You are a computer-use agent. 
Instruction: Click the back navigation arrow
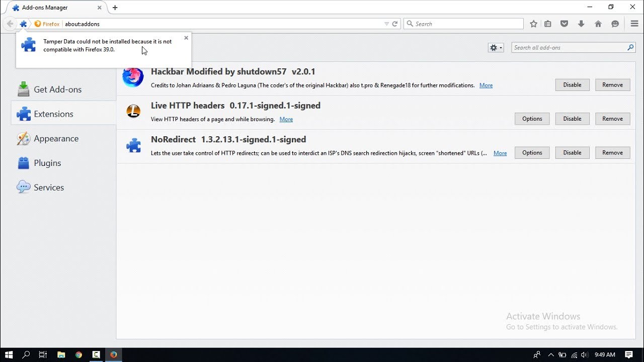(x=10, y=24)
